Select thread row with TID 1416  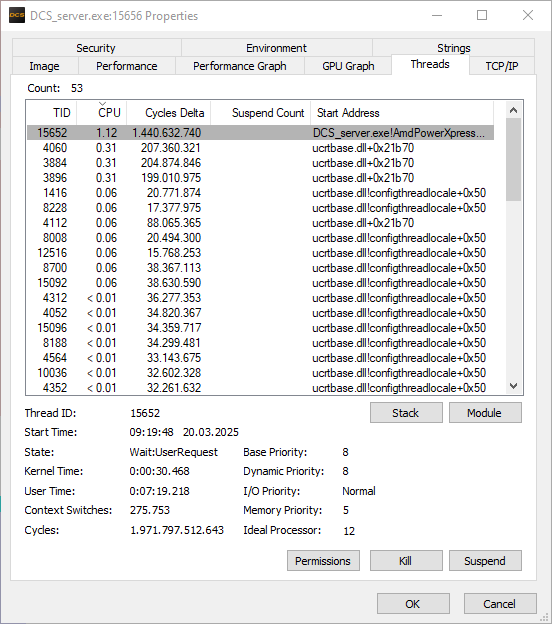[260, 193]
